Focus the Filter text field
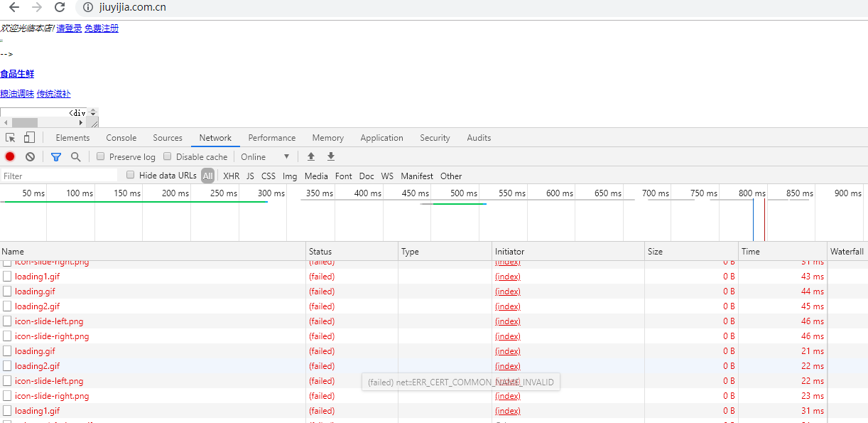Viewport: 868px width, 423px height. click(60, 176)
